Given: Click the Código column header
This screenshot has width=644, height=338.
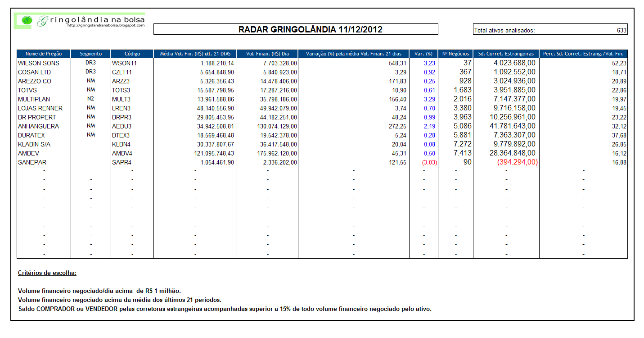Looking at the screenshot, I should click(x=132, y=54).
